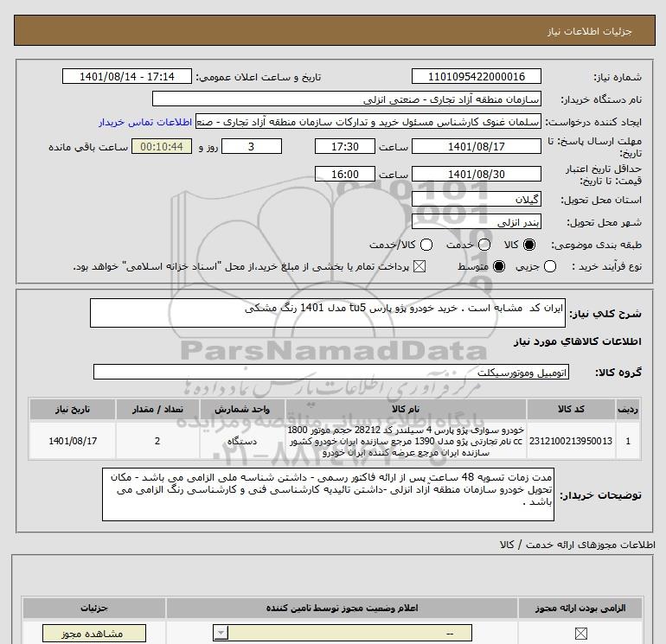Screen dimensions: 666x644
Task: Select the جزیی purchase type radio
Action: pos(550,266)
